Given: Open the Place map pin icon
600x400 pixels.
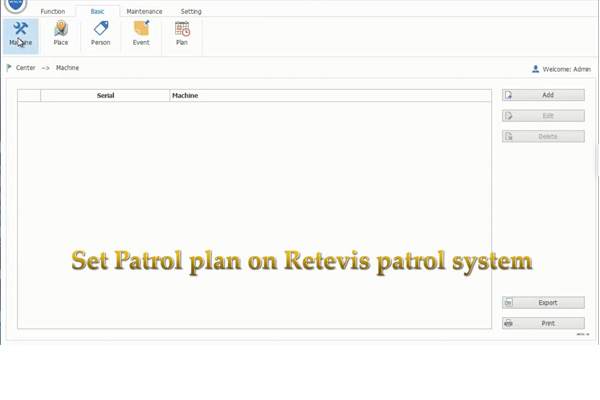Looking at the screenshot, I should tap(61, 28).
